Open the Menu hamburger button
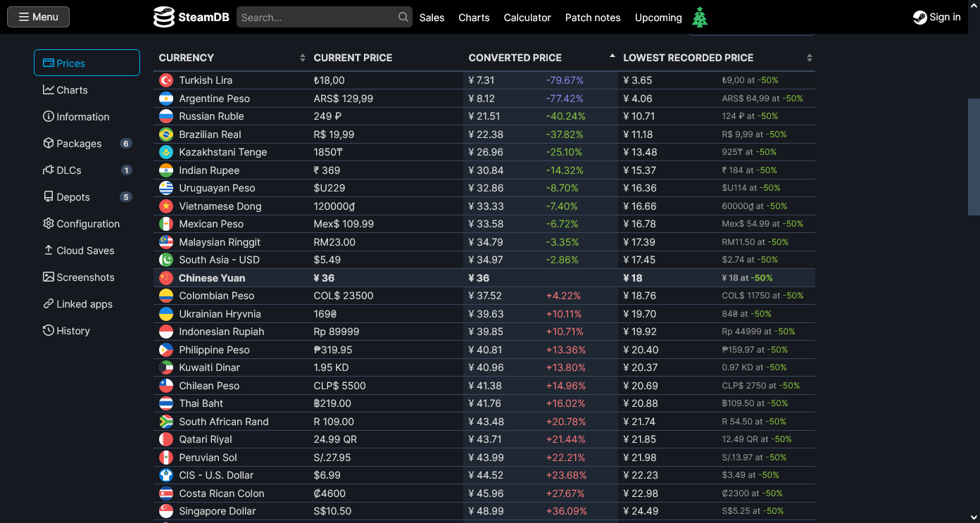Image resolution: width=980 pixels, height=523 pixels. coord(38,17)
